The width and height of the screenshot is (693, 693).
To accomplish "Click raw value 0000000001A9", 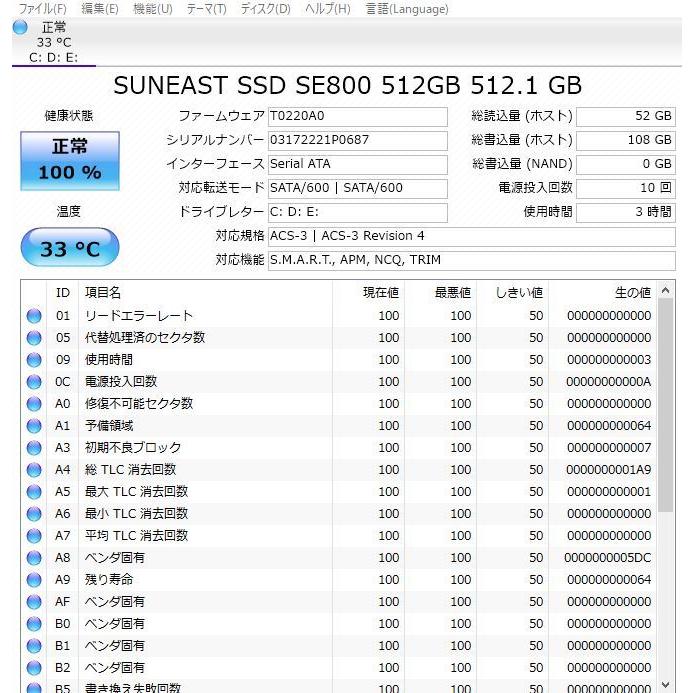I will click(609, 469).
